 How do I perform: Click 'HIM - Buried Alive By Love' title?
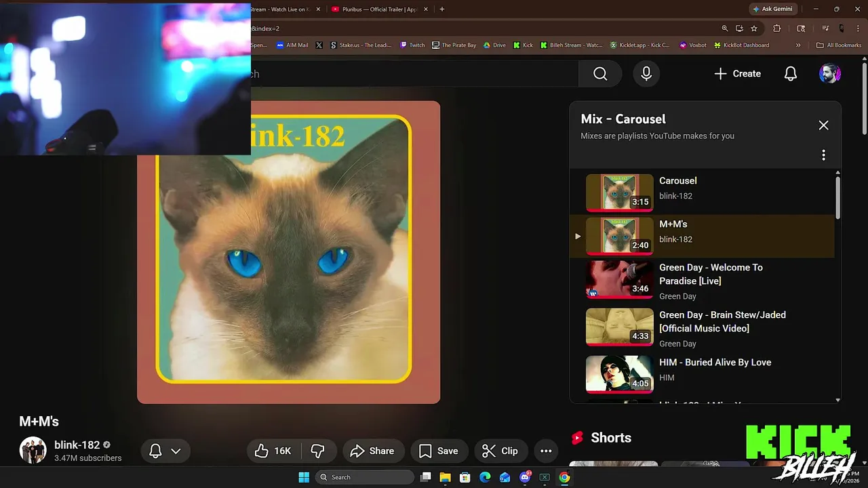[715, 362]
